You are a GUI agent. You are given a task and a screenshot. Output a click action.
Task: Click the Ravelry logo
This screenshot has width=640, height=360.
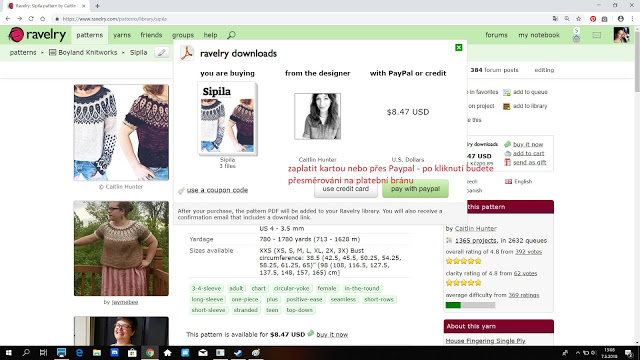click(37, 35)
